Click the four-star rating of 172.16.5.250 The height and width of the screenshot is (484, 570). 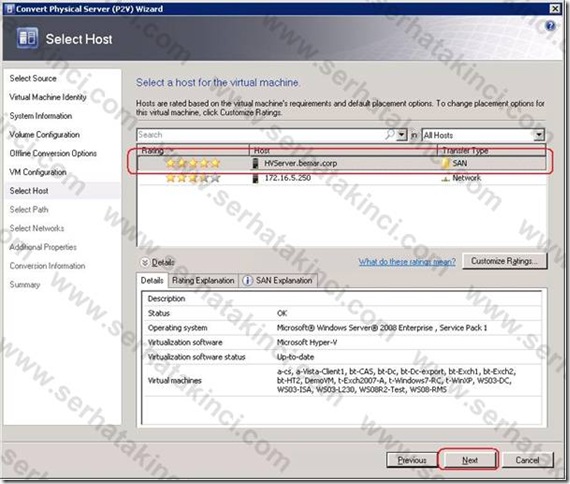[x=193, y=178]
